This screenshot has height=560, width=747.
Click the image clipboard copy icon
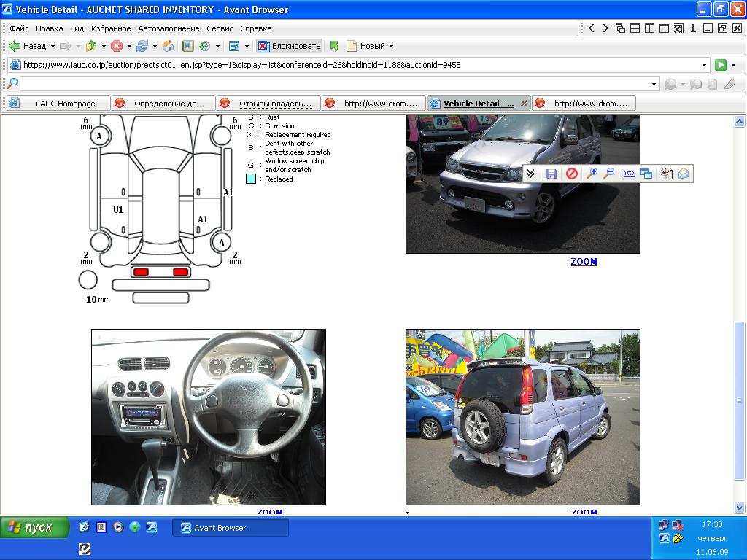click(x=667, y=174)
